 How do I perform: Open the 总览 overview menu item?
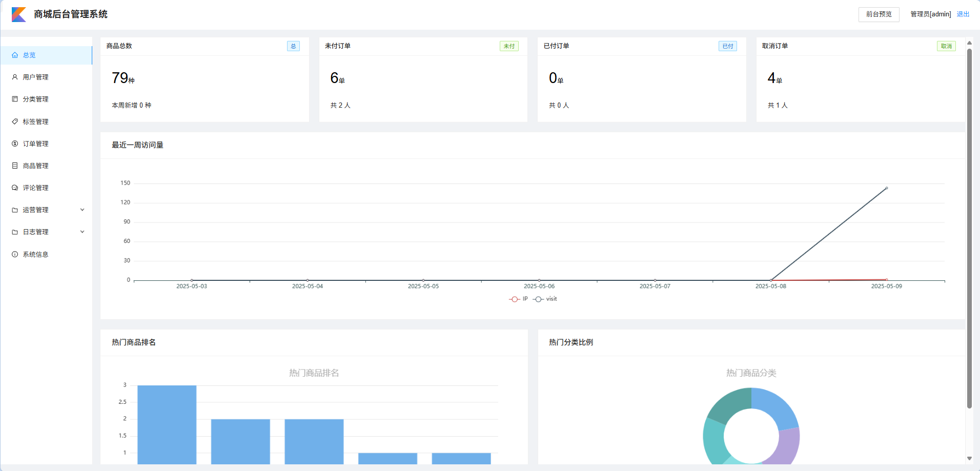[46, 55]
